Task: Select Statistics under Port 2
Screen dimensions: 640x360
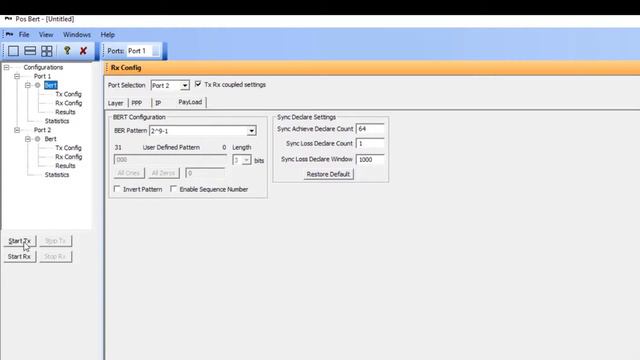Action: pos(57,175)
